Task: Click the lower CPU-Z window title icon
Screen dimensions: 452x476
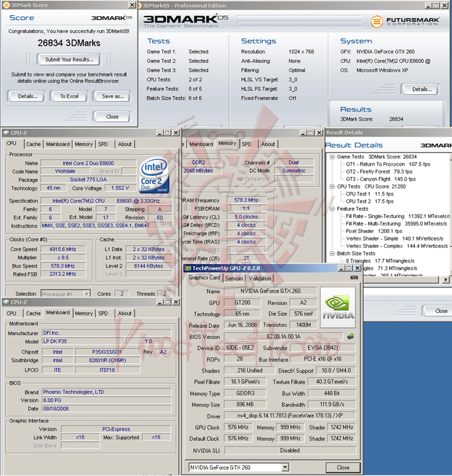Action: point(7,302)
